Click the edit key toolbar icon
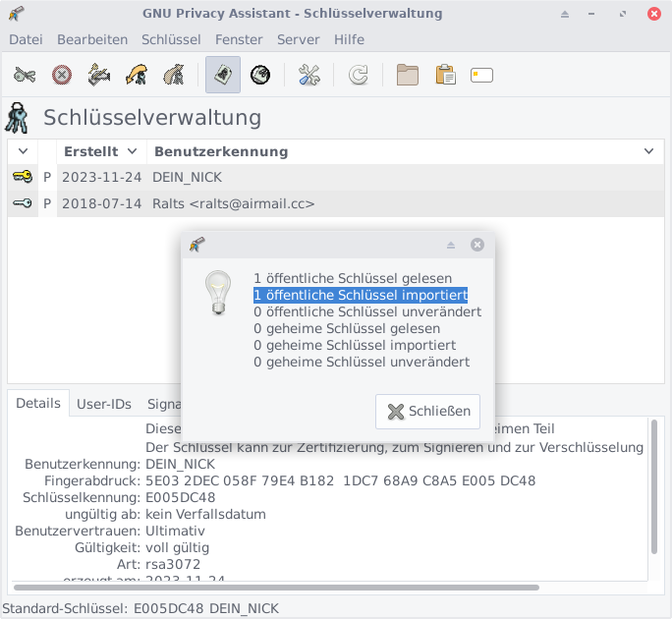This screenshot has width=672, height=619. (x=25, y=75)
